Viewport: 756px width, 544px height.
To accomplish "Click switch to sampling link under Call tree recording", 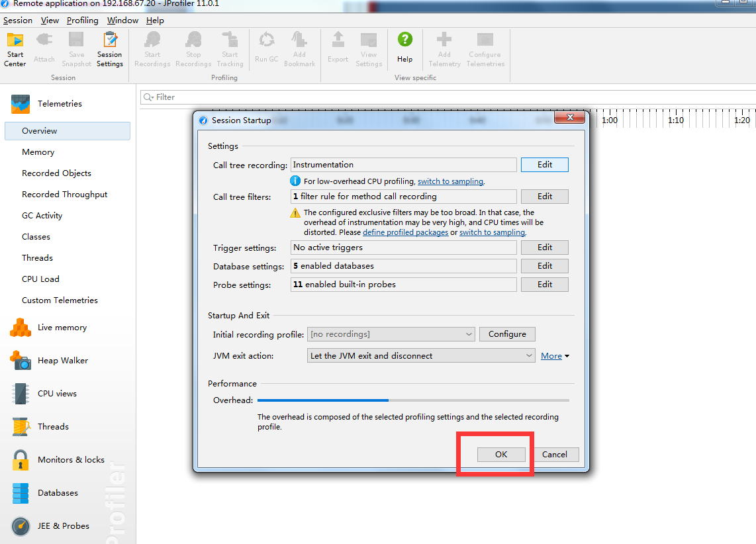I will click(450, 181).
